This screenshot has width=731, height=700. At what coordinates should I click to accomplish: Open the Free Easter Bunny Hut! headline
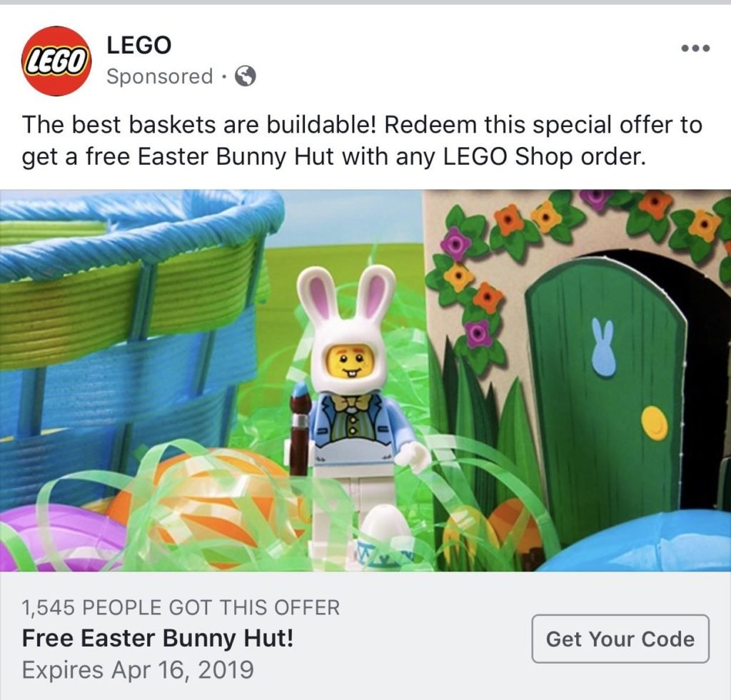tap(158, 638)
